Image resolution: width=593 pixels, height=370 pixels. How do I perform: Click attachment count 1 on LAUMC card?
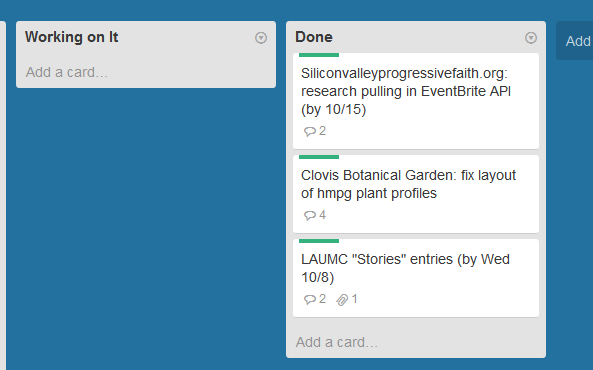point(354,299)
